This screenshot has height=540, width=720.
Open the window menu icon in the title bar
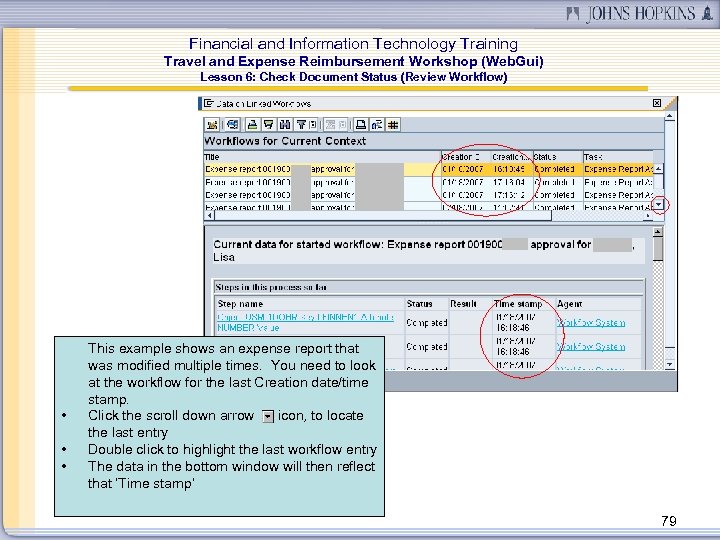coord(208,103)
